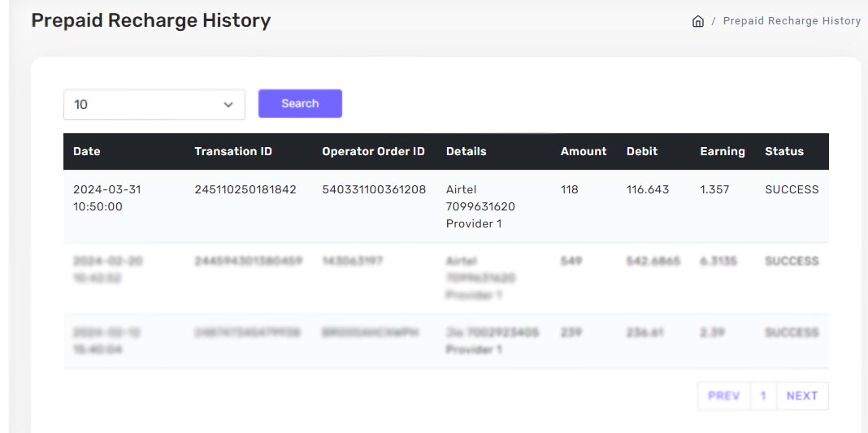Click operator order ID 540331100361208

pos(374,189)
